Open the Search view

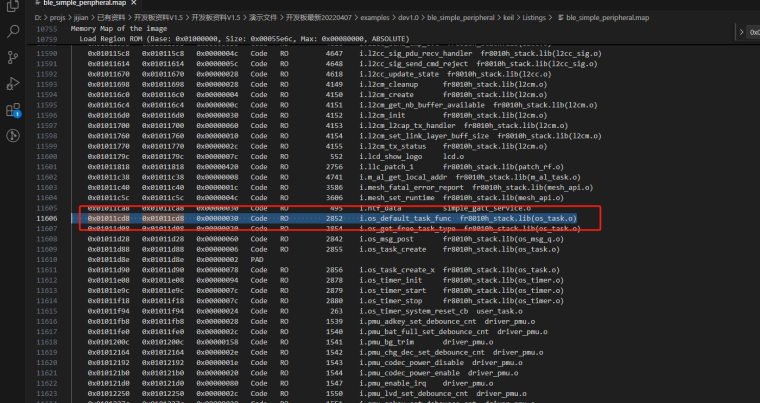13,32
